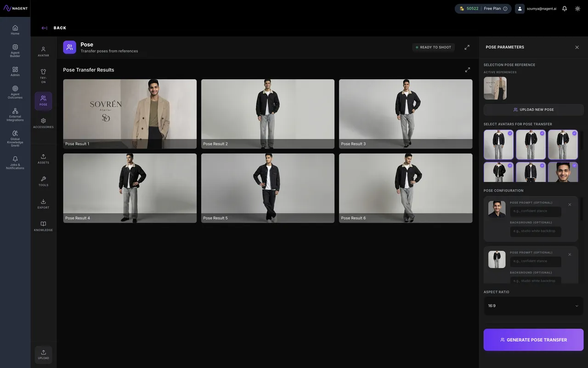Open External Integrations in the sidebar

click(x=15, y=115)
